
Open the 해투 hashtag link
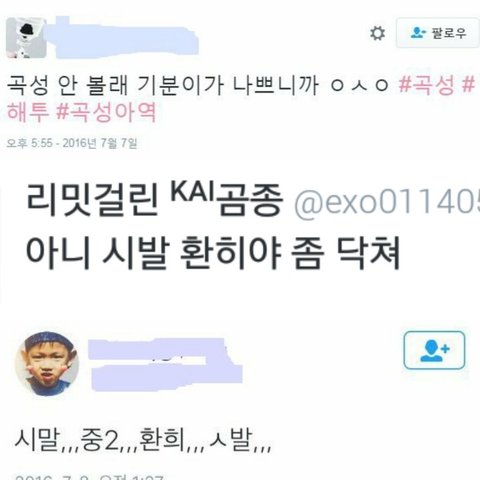point(28,112)
